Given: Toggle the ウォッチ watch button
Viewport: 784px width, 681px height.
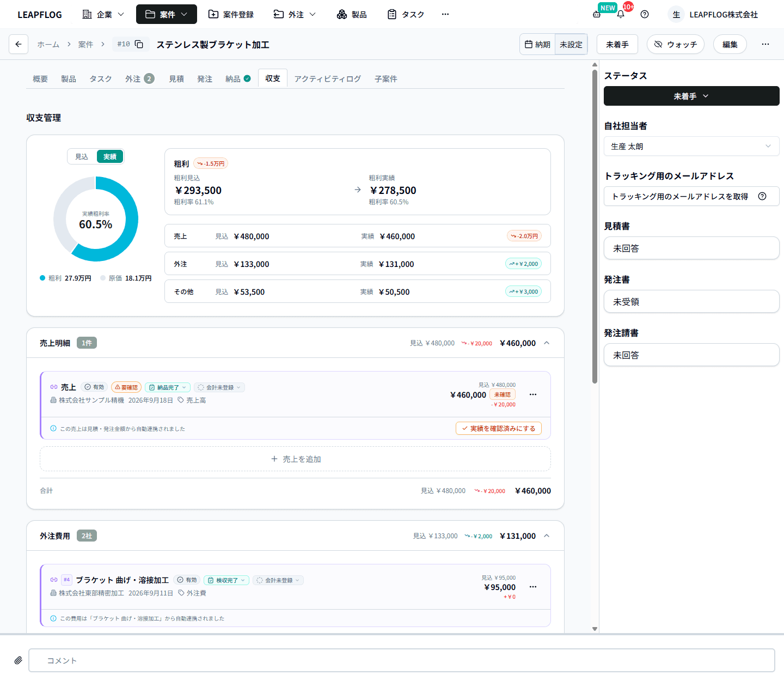Looking at the screenshot, I should tap(676, 44).
